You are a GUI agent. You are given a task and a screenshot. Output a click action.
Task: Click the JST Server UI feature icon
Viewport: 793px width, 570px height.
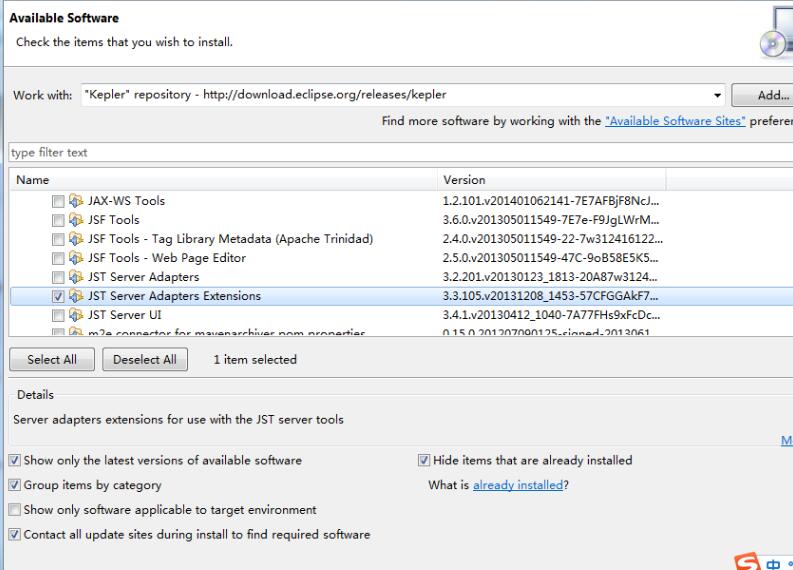76,315
